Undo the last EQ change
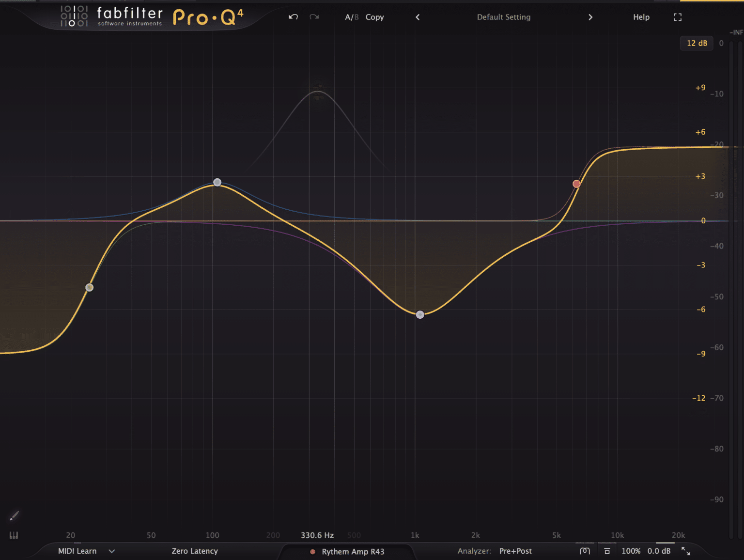The width and height of the screenshot is (744, 560). pyautogui.click(x=293, y=17)
